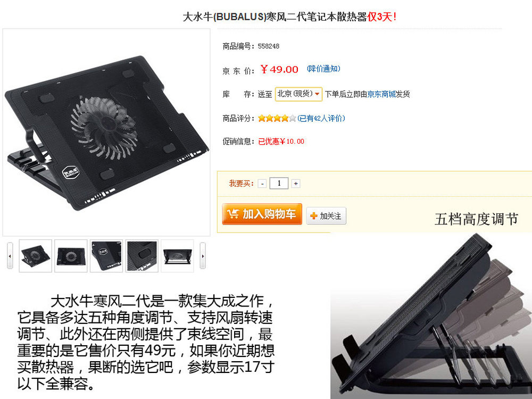Select the first angled cooler thumbnail
This screenshot has width=532, height=399.
point(35,256)
